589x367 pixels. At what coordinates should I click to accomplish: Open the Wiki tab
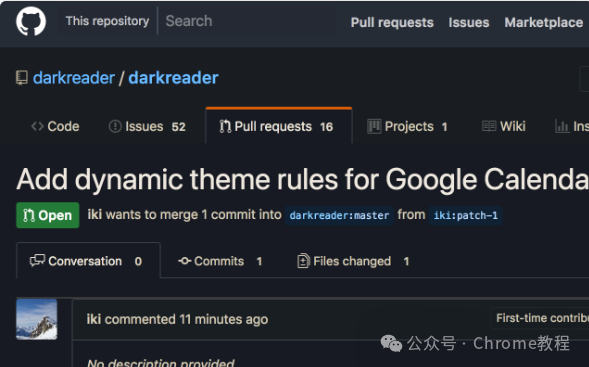(504, 127)
